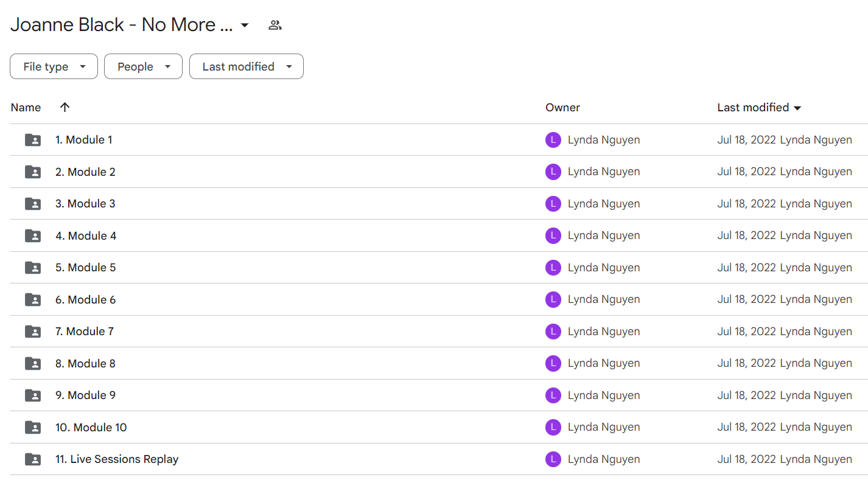Open the People filter dropdown
The image size is (868, 497).
(x=143, y=66)
